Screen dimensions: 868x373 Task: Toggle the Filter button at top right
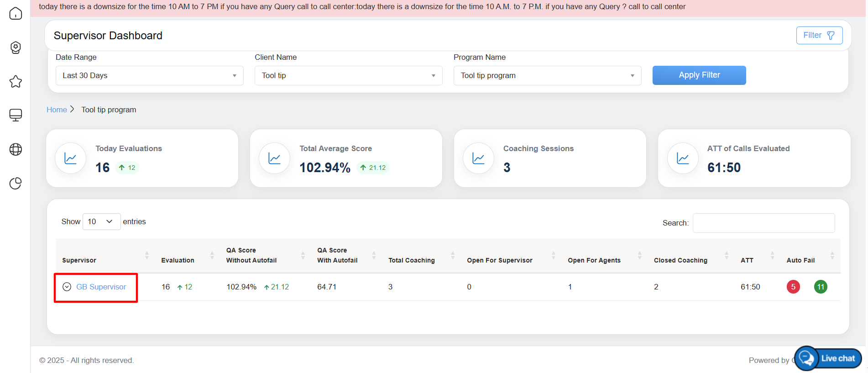[x=819, y=35]
